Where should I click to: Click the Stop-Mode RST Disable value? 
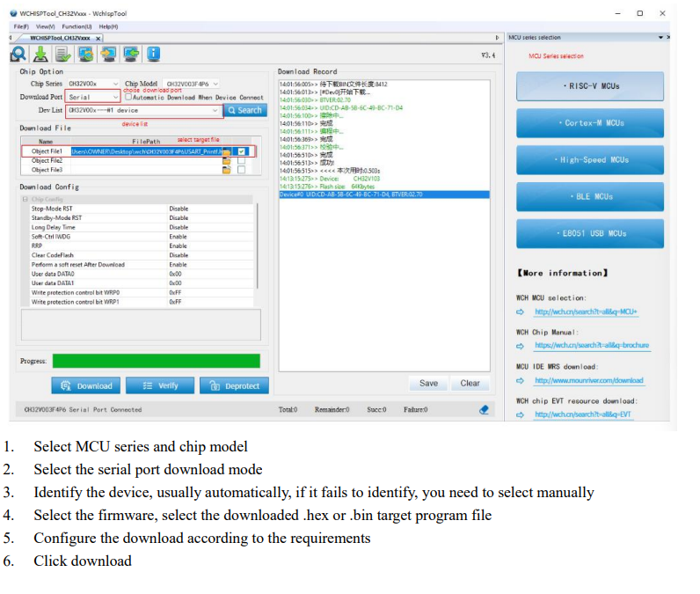(x=179, y=209)
